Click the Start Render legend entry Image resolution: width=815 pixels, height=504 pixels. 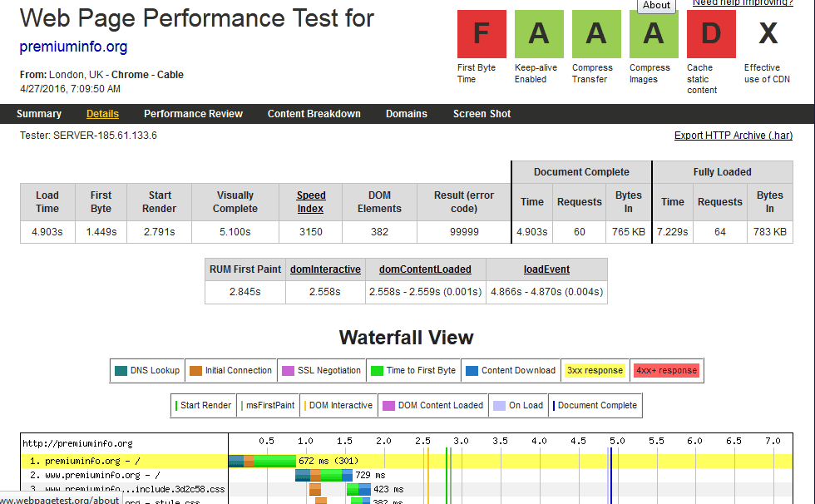203,405
